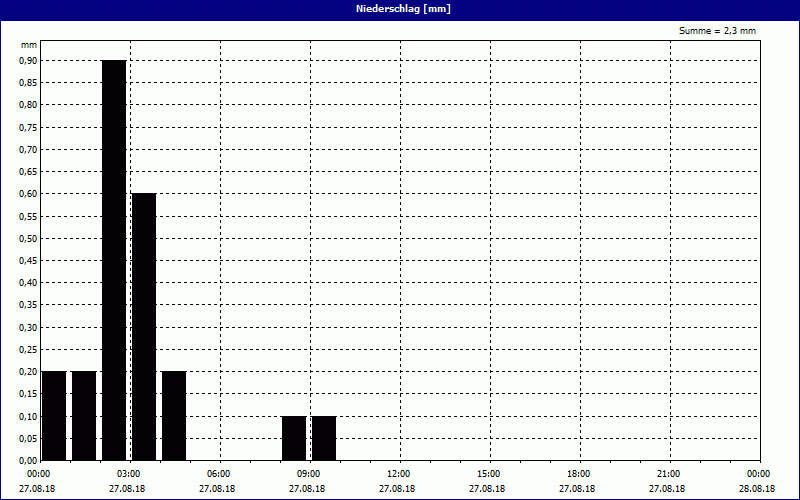Click the 0,20 mm bar right of the 0,60 bar
Screen dimensions: 800x500
pyautogui.click(x=174, y=415)
